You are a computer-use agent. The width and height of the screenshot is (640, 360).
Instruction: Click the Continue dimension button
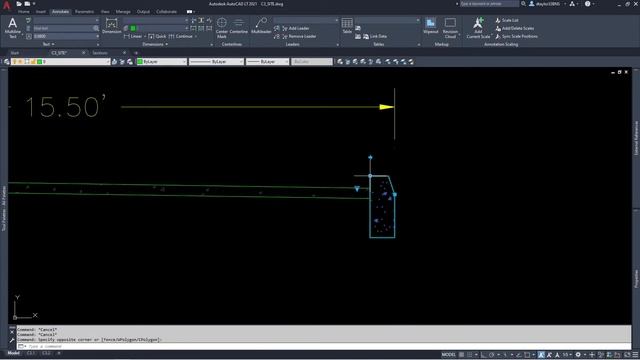point(181,36)
